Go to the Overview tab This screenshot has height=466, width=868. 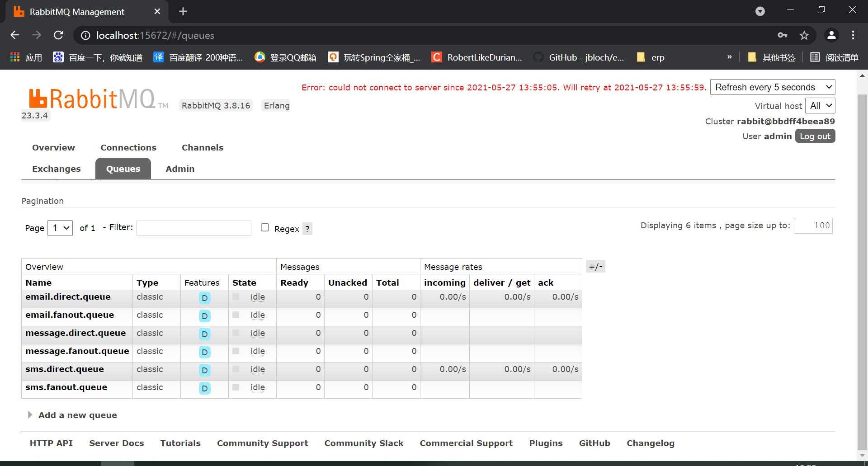pos(53,147)
